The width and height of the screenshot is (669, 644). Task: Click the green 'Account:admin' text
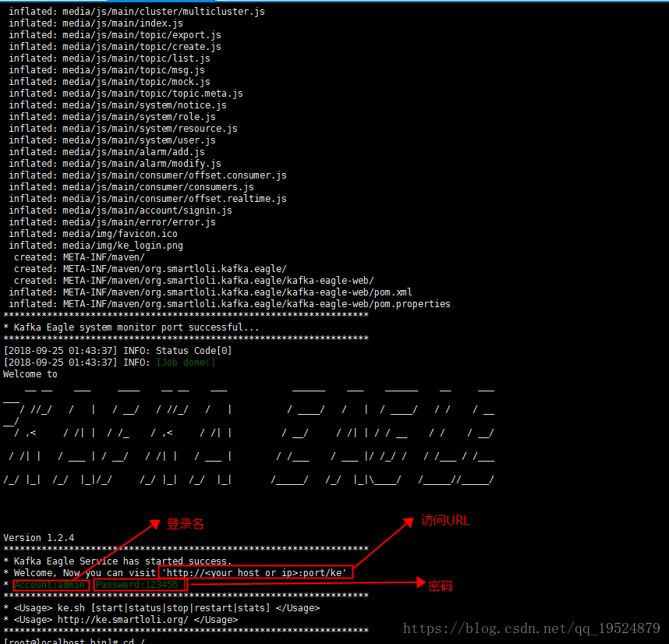49,585
